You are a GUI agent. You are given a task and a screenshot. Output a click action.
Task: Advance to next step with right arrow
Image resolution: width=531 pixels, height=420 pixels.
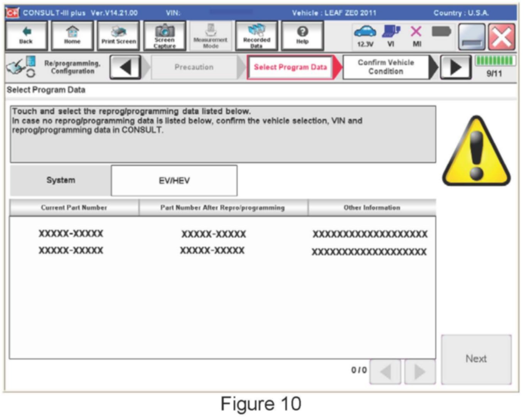456,67
